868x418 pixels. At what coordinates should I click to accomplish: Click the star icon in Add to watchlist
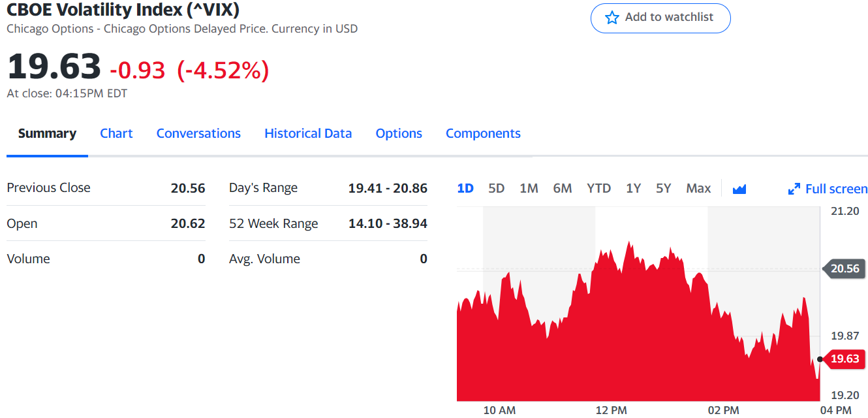pyautogui.click(x=612, y=18)
